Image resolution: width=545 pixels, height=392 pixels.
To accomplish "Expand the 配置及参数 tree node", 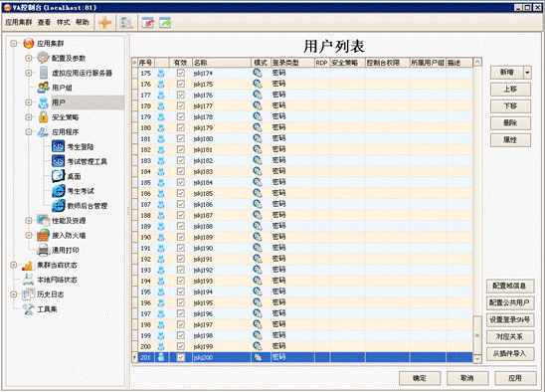I will pos(29,58).
